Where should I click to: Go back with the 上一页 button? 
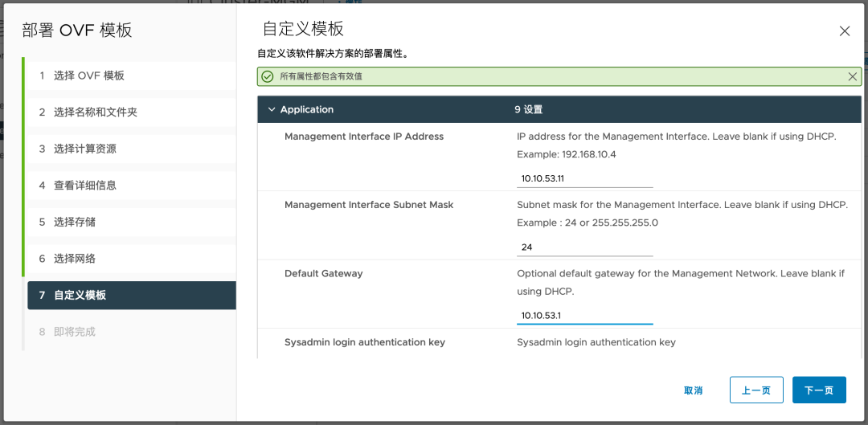click(x=755, y=390)
